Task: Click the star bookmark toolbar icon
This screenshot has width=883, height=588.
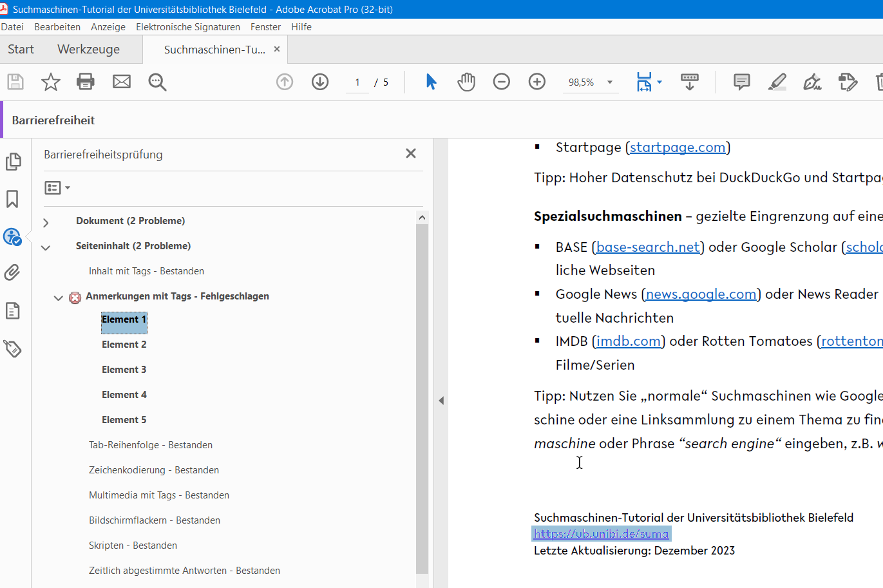Action: 50,82
